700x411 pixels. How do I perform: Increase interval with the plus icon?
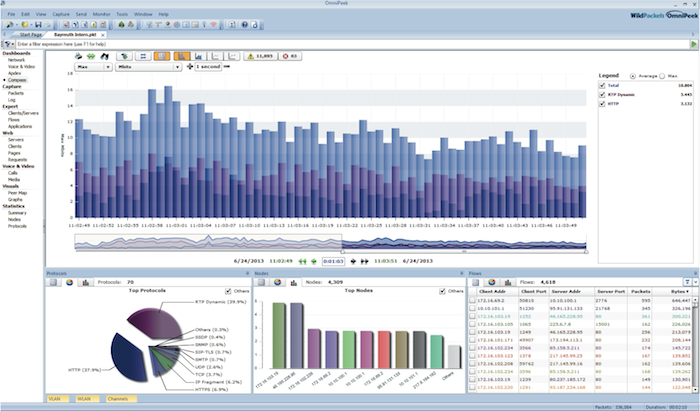(x=190, y=66)
